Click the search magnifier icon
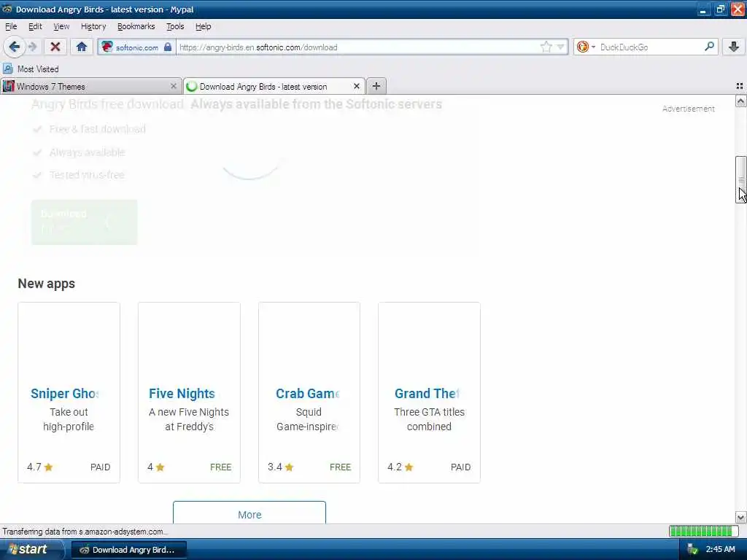747x560 pixels. (x=709, y=47)
